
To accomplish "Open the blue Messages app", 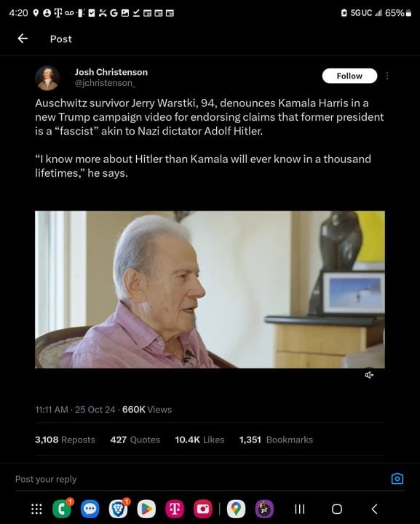I will pyautogui.click(x=90, y=509).
